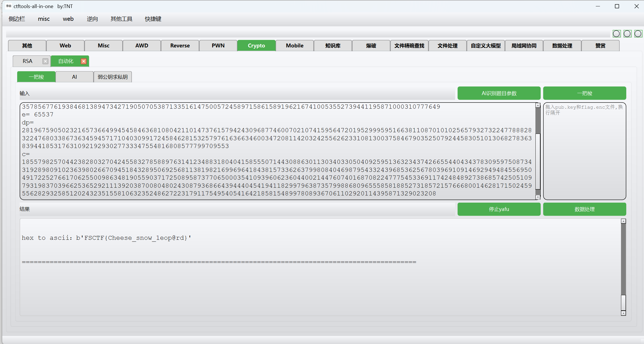Click the input box scrollbar up arrow
The height and width of the screenshot is (344, 644).
pyautogui.click(x=538, y=105)
